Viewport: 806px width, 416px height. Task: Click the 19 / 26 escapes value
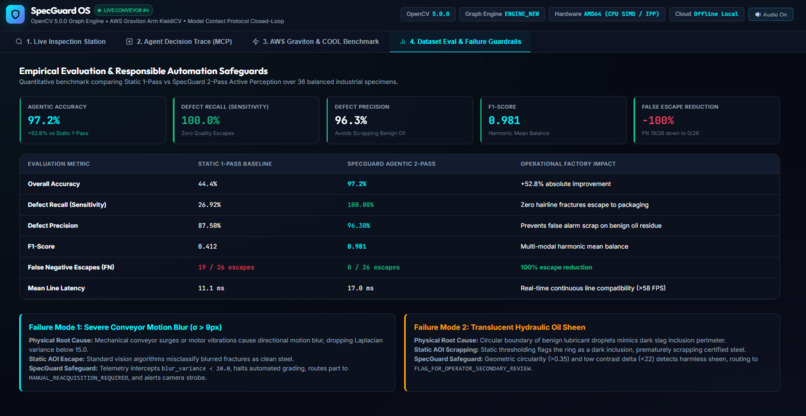tap(226, 267)
